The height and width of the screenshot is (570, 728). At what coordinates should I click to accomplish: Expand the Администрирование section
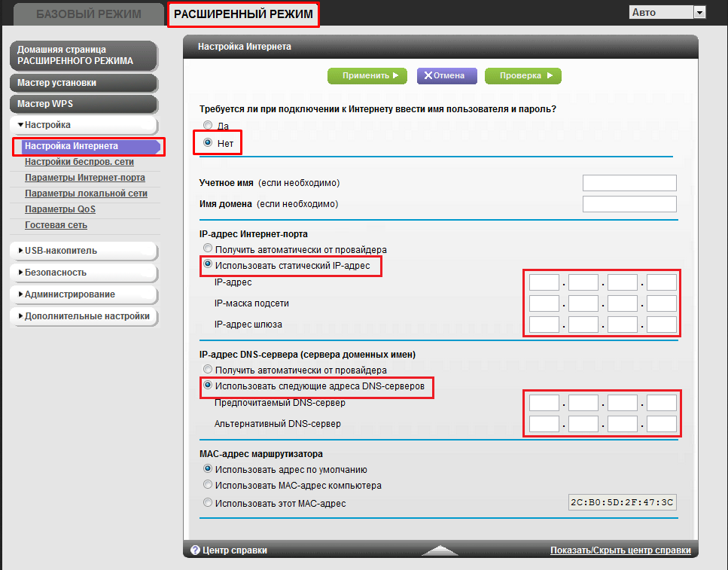pyautogui.click(x=83, y=294)
